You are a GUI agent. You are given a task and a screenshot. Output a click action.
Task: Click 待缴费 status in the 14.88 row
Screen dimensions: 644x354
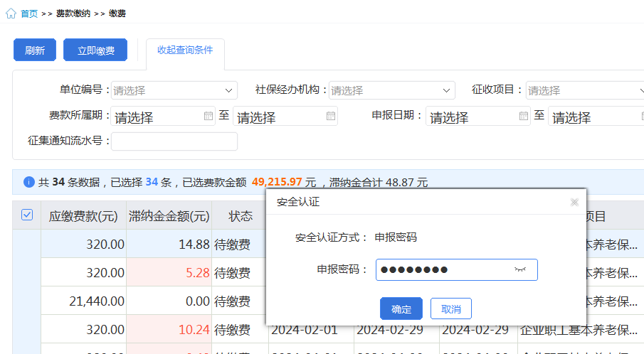tap(233, 245)
